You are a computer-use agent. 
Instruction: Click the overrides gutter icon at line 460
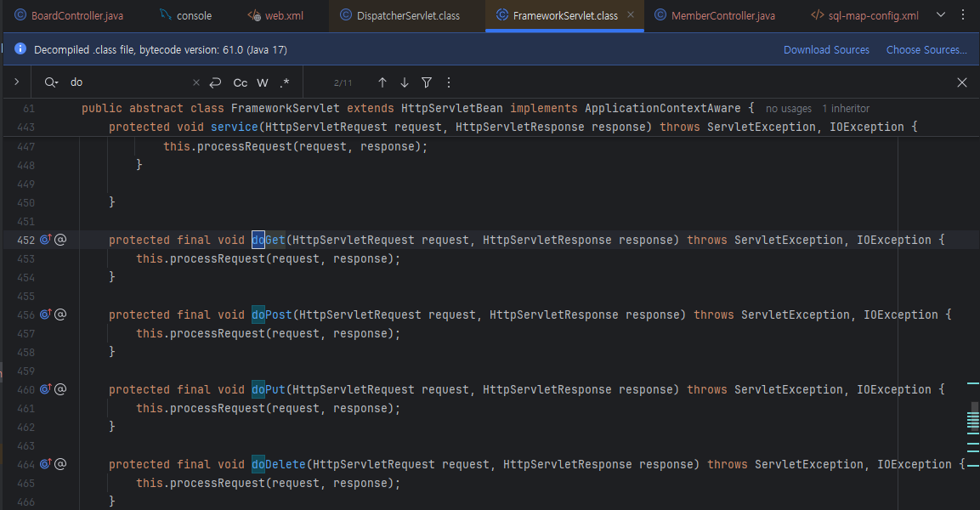coord(46,389)
